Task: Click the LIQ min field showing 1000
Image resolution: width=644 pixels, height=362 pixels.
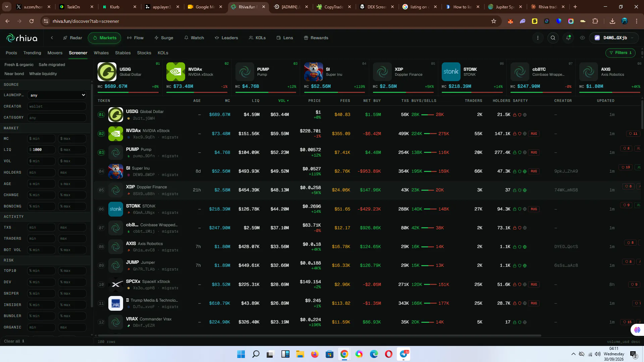Action: 41,150
